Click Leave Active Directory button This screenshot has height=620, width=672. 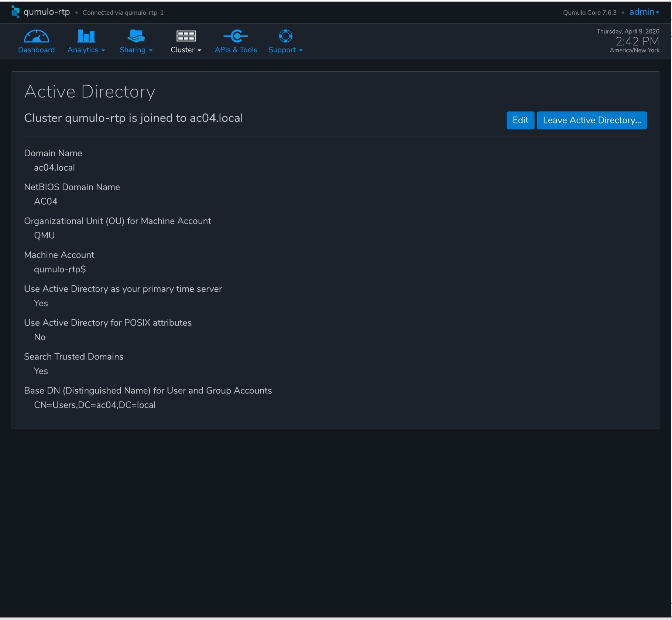(x=592, y=120)
